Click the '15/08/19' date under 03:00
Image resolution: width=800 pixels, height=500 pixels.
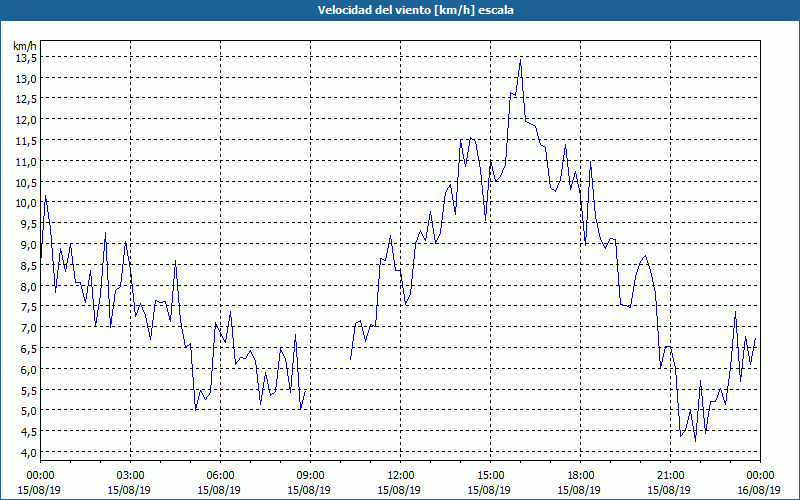pyautogui.click(x=129, y=490)
